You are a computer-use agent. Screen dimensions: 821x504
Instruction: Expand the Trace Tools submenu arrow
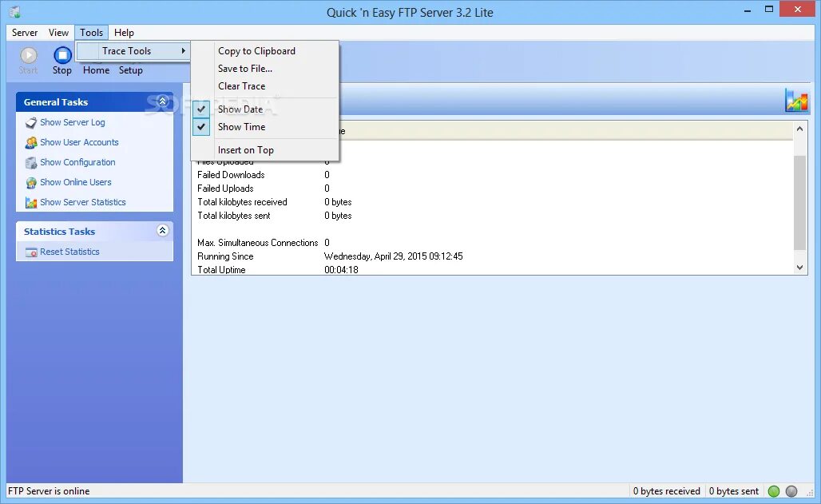(183, 51)
